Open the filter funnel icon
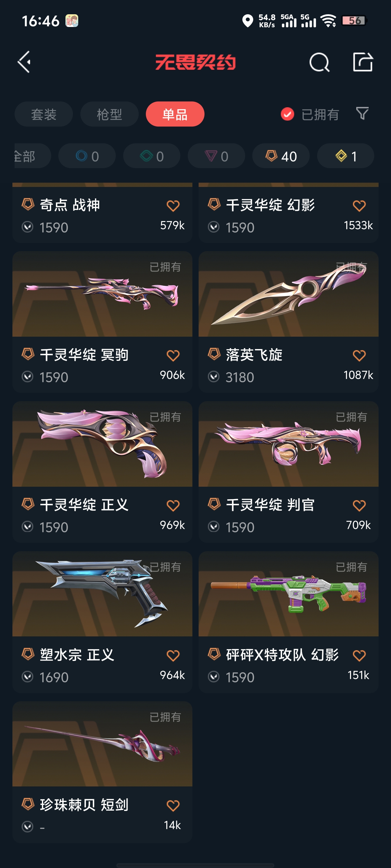This screenshot has width=391, height=868. 362,113
